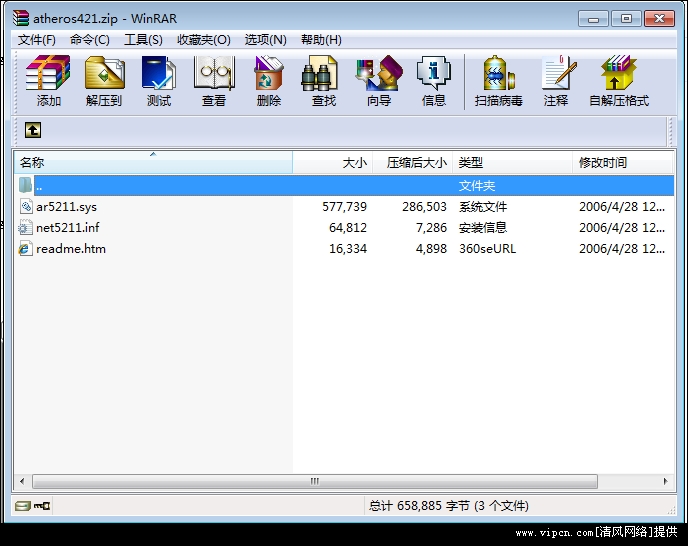Click the 安装信息 type cell
688x546 pixels.
(483, 227)
